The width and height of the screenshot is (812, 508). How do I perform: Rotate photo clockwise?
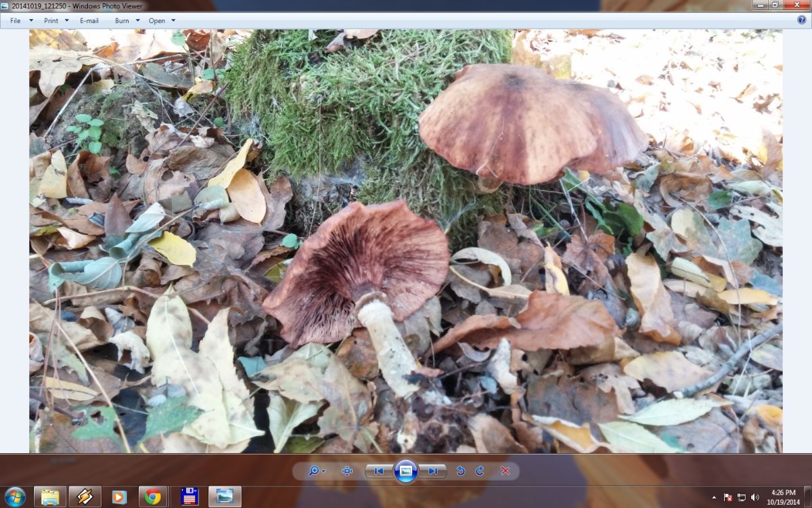[x=480, y=471]
